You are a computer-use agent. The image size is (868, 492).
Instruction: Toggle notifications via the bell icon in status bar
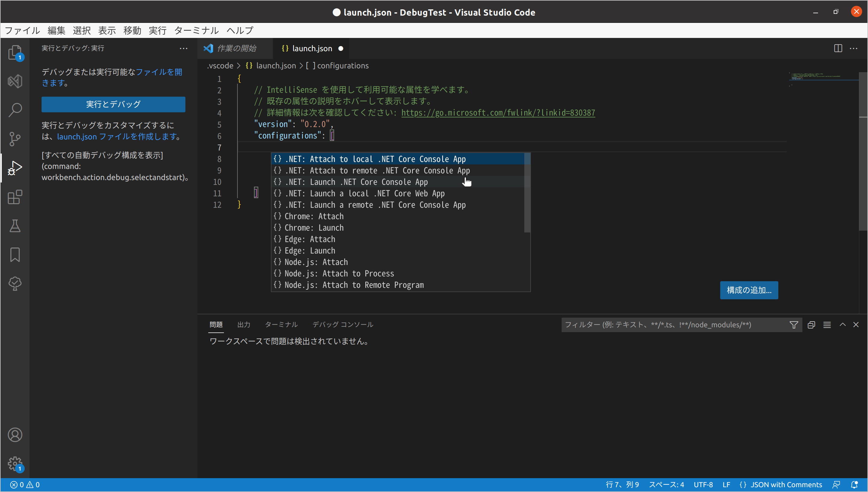[855, 484]
